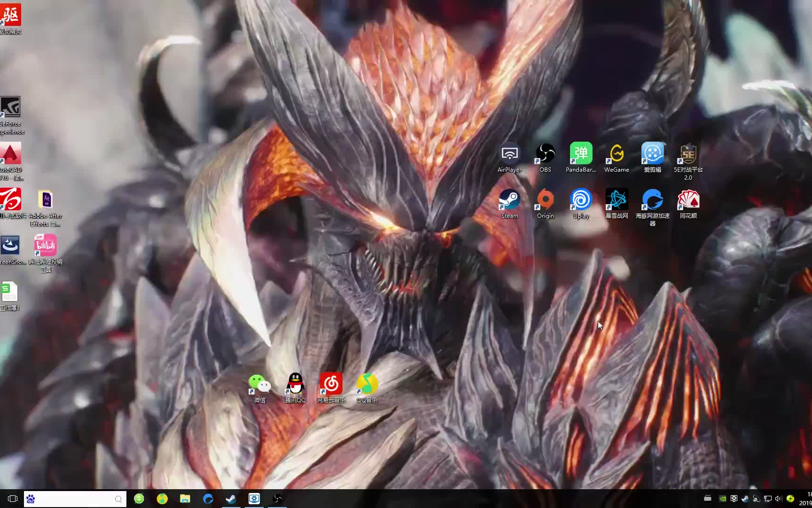Screen dimensions: 812x508
Task: Click the magnifier icon in taskbar search box
Action: tap(118, 499)
